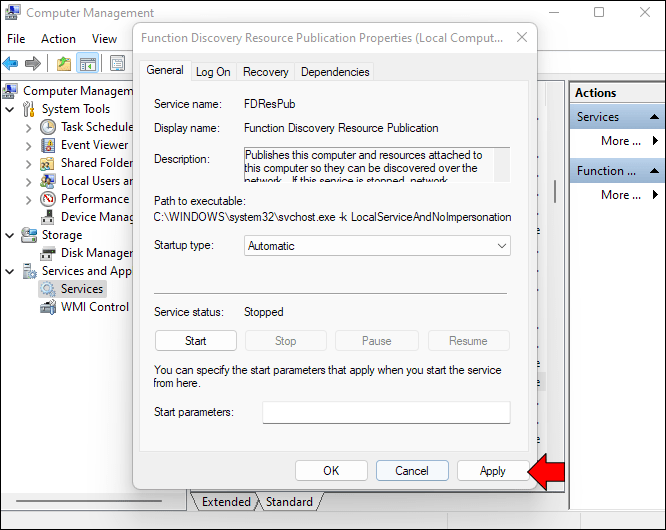Click the Start parameters input field
This screenshot has height=530, width=666.
(x=386, y=412)
